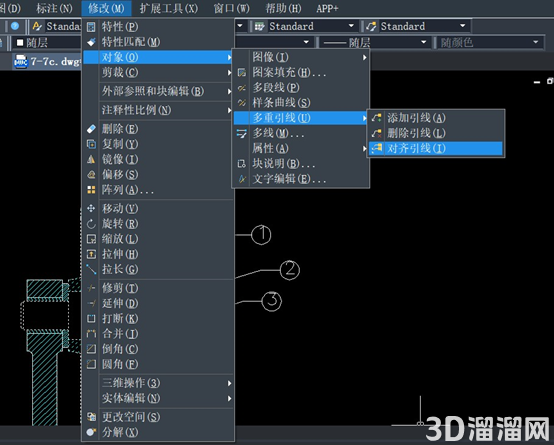Click the Add Leader (添加引线) icon
Image resolution: width=554 pixels, height=445 pixels.
(377, 118)
